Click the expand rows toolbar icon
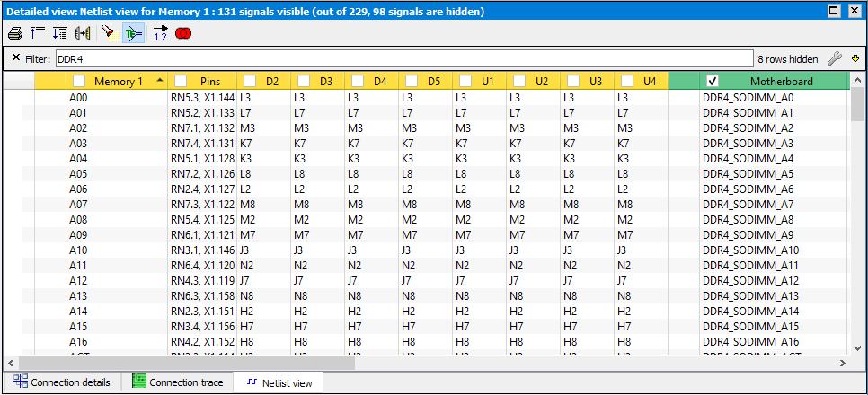This screenshot has height=395, width=868. click(x=60, y=33)
